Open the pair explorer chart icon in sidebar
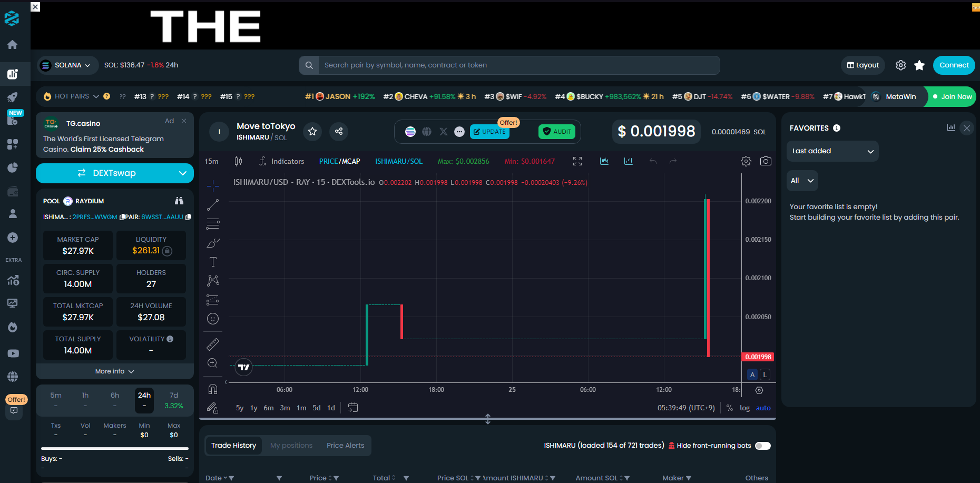The image size is (980, 483). 13,74
